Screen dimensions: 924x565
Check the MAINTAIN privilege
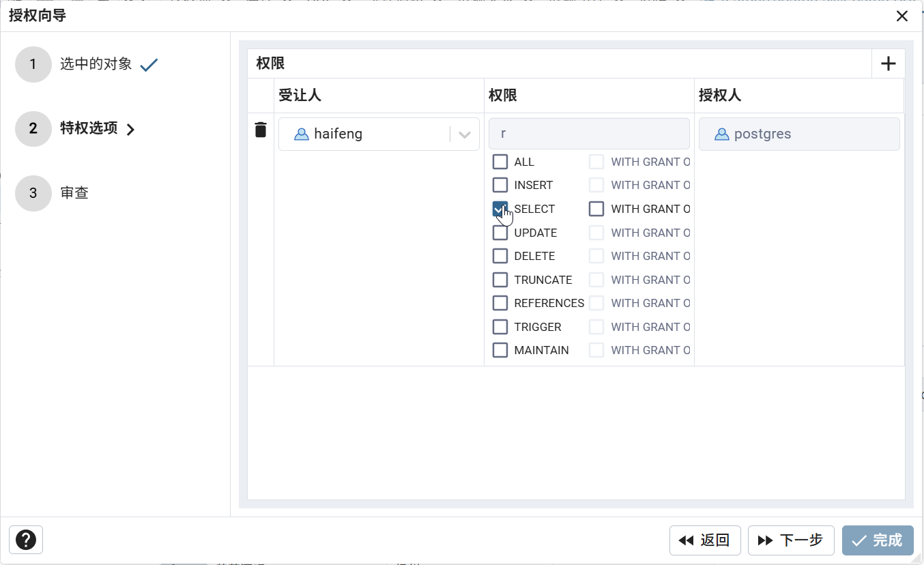pyautogui.click(x=500, y=350)
